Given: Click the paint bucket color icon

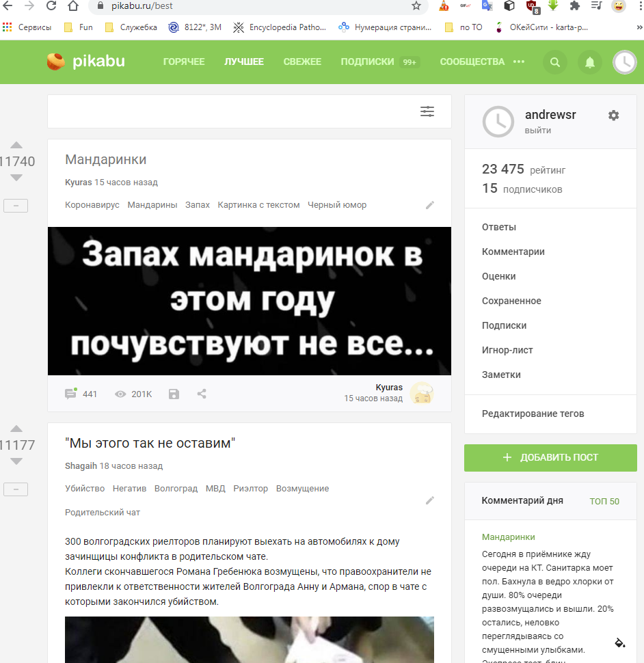Looking at the screenshot, I should point(619,642).
